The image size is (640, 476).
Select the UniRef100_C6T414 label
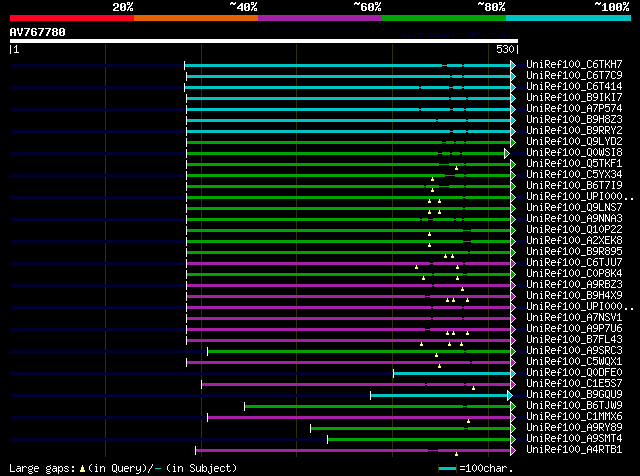click(x=574, y=87)
